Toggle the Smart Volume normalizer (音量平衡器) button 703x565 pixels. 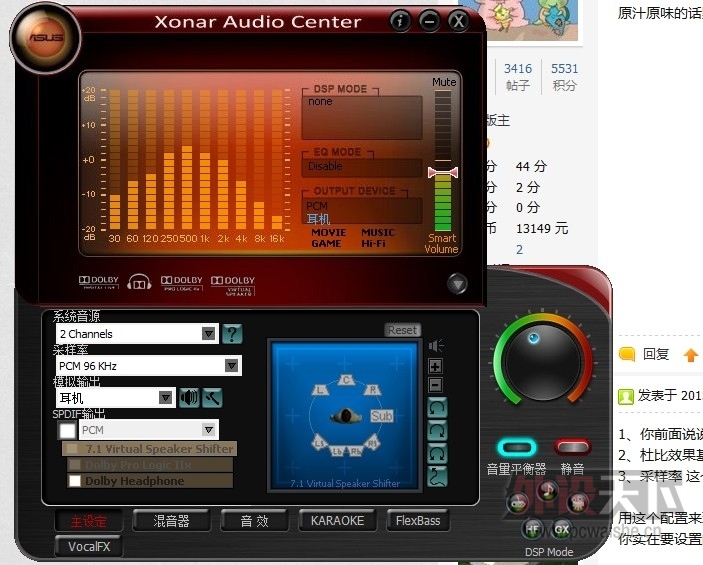pyautogui.click(x=516, y=447)
